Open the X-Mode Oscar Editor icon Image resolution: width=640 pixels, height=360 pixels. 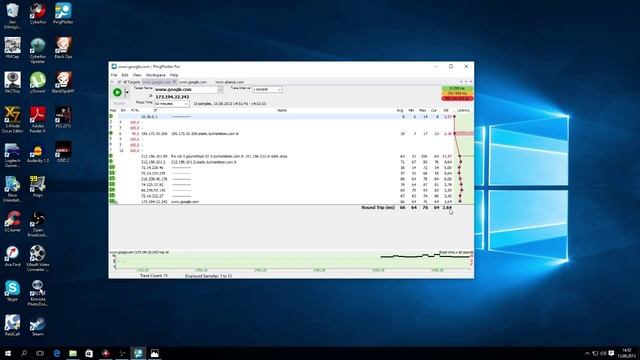point(12,120)
